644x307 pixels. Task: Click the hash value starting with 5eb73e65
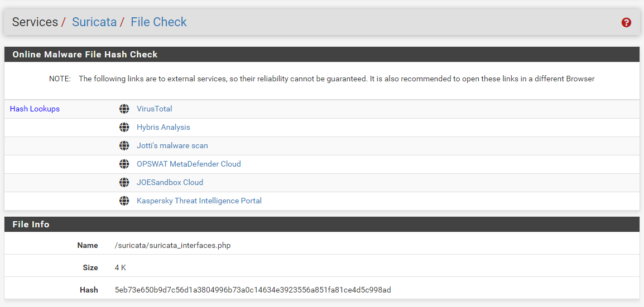tap(253, 290)
